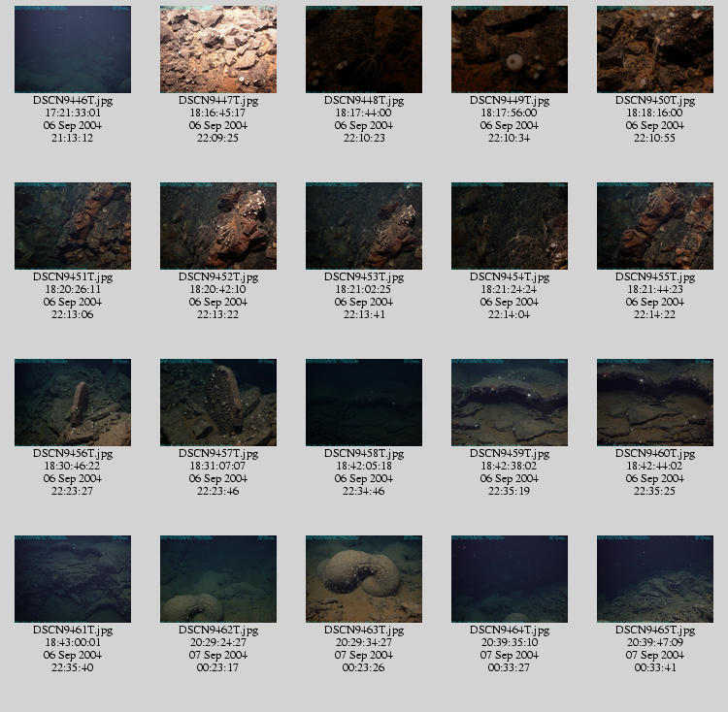728x712 pixels.
Task: View thumbnail DSCN9450T.jpg
Action: point(655,49)
